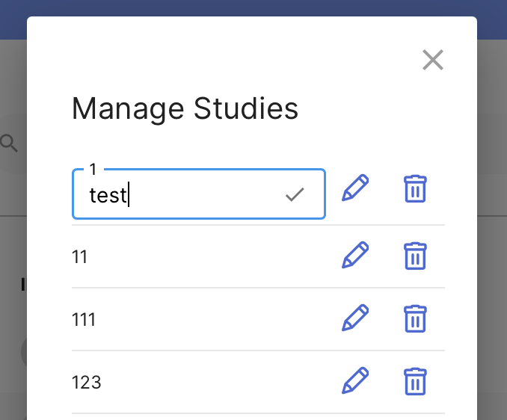Select the study named 111
507x420 pixels.
(x=84, y=320)
